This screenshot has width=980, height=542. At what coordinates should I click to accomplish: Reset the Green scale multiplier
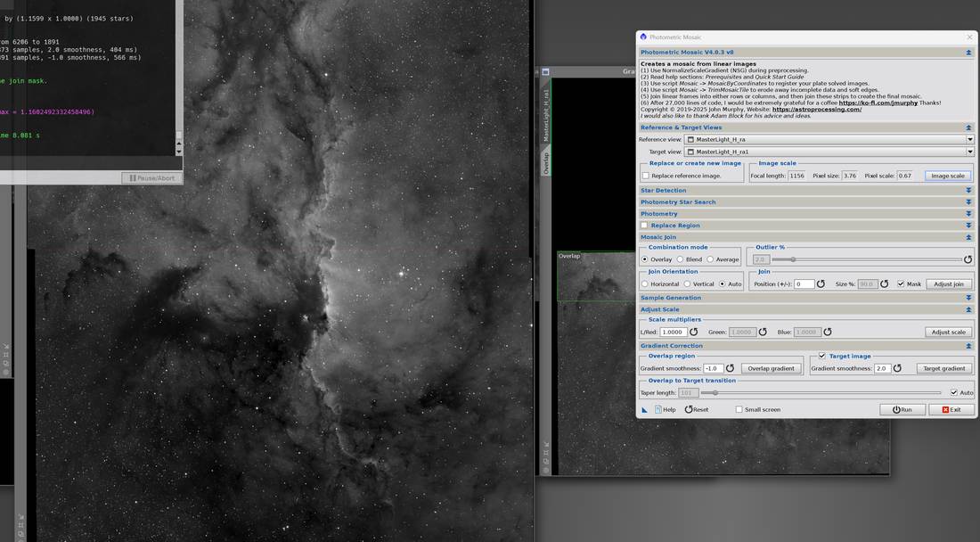click(763, 332)
